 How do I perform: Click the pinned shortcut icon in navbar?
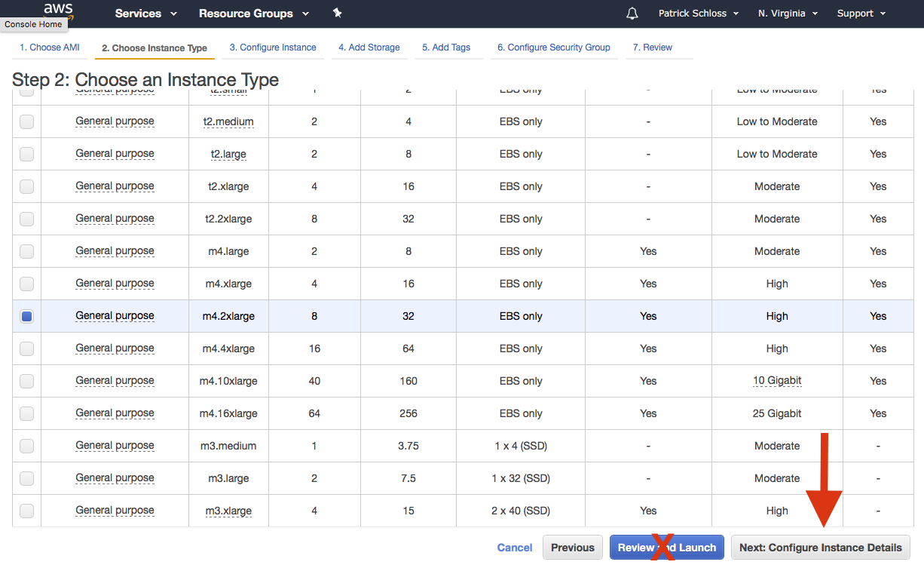(337, 13)
